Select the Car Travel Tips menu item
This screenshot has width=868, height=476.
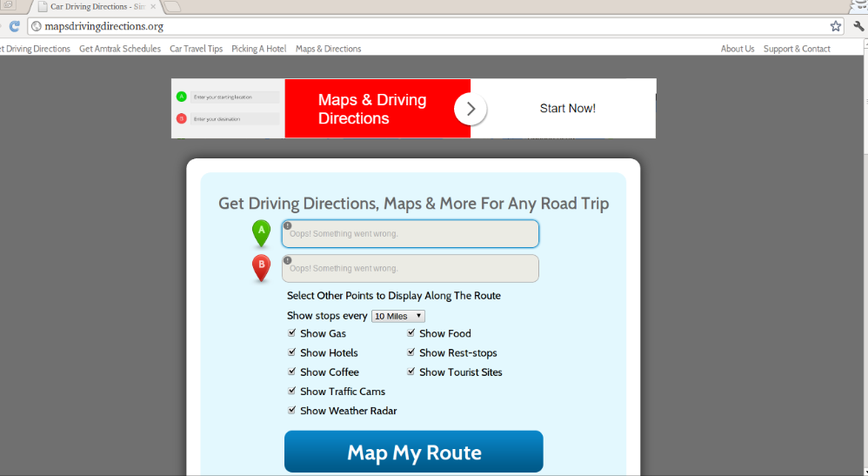point(196,49)
